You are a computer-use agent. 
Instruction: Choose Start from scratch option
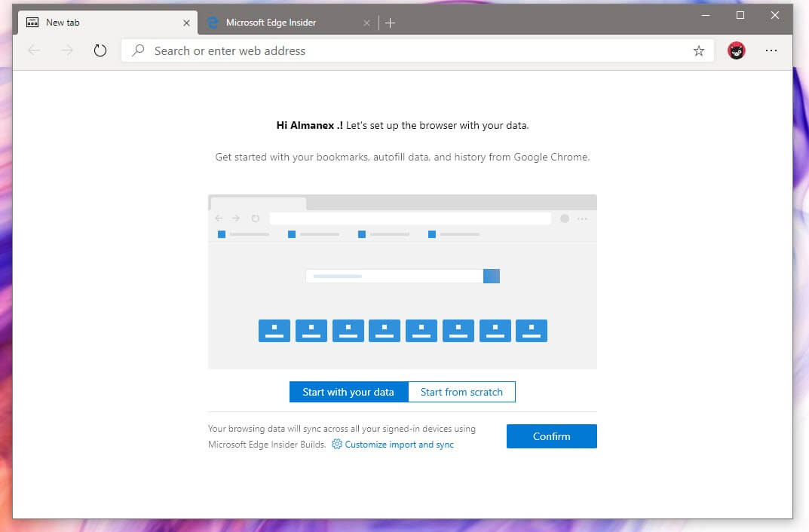click(x=461, y=392)
